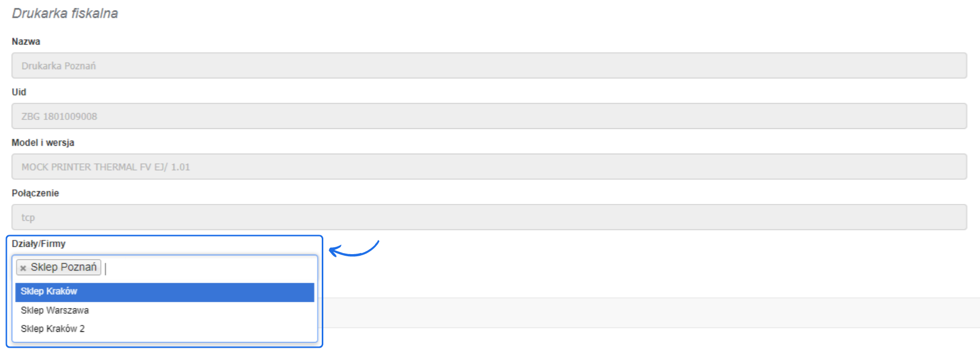Click the Model i wersja label

(x=43, y=143)
